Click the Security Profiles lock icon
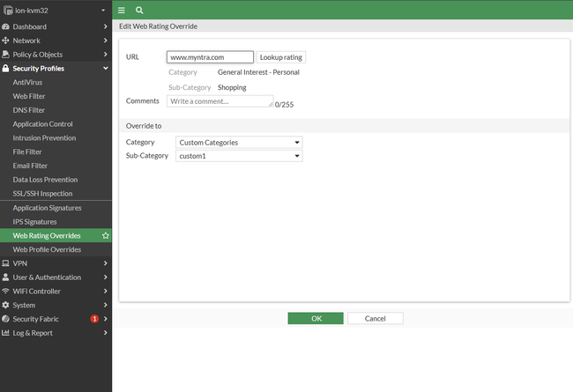This screenshot has width=573, height=392. (x=5, y=69)
